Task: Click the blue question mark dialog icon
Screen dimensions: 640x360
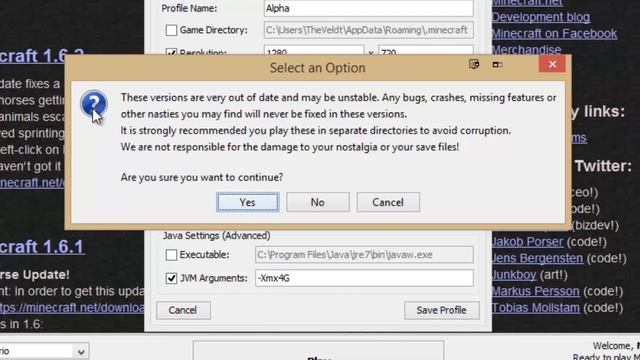Action: point(94,104)
